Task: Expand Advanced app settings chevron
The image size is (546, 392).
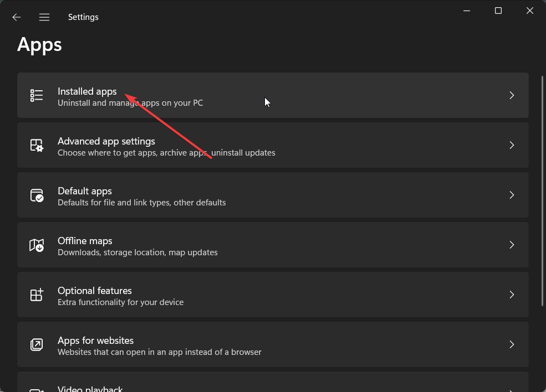Action: pyautogui.click(x=512, y=145)
